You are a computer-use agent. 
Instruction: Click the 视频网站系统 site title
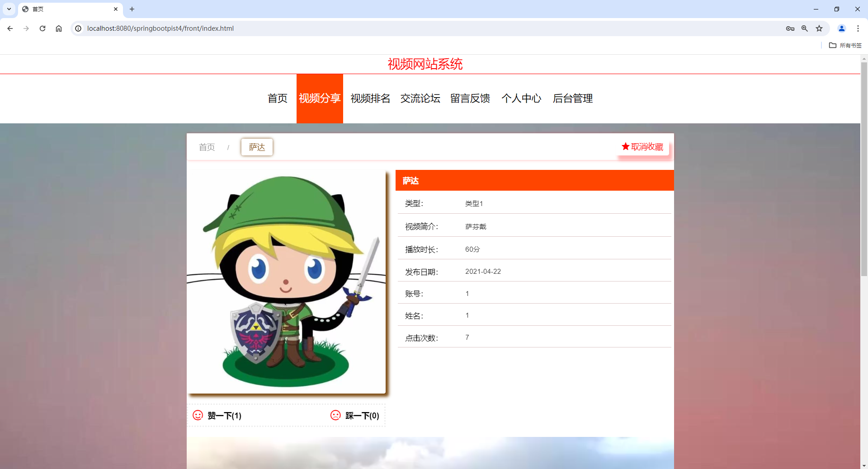tap(425, 64)
